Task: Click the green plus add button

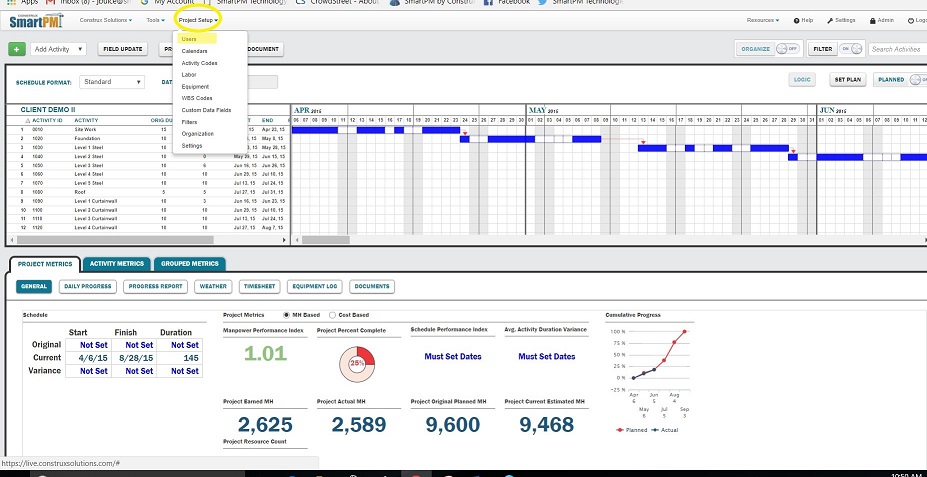Action: (17, 49)
